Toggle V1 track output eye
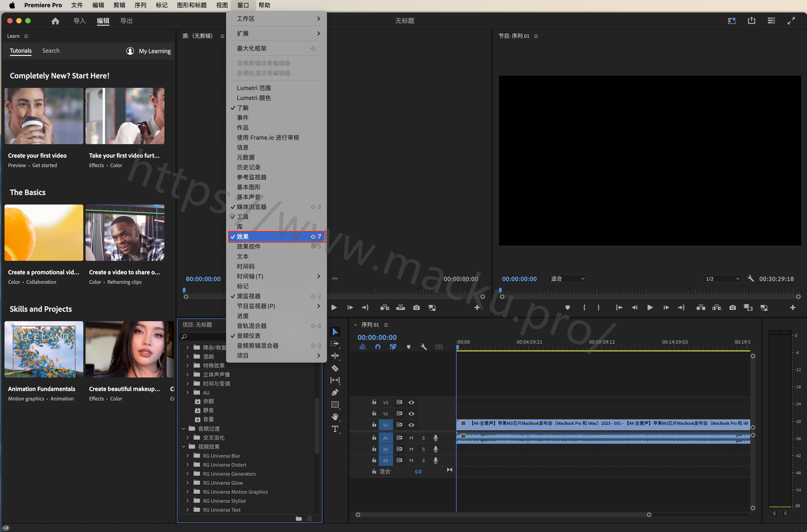 point(411,425)
